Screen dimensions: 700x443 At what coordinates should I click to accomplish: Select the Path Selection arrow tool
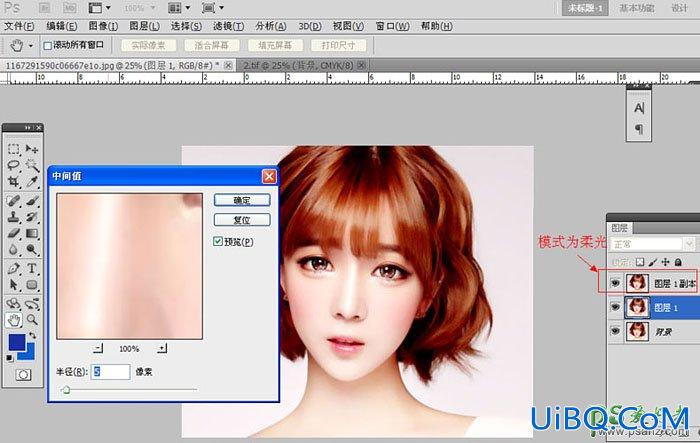coord(13,284)
